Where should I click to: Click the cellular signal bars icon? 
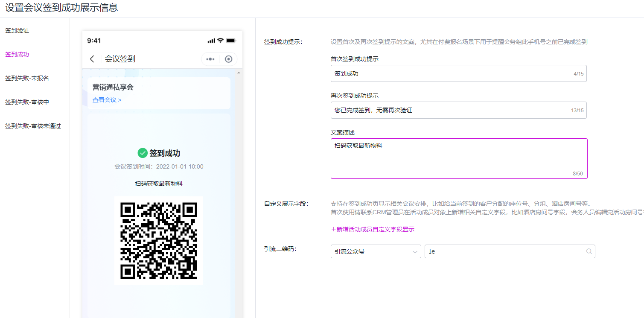click(x=211, y=41)
